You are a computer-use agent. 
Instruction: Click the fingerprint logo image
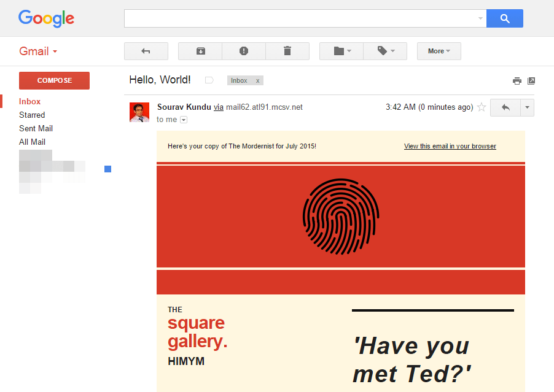click(341, 217)
